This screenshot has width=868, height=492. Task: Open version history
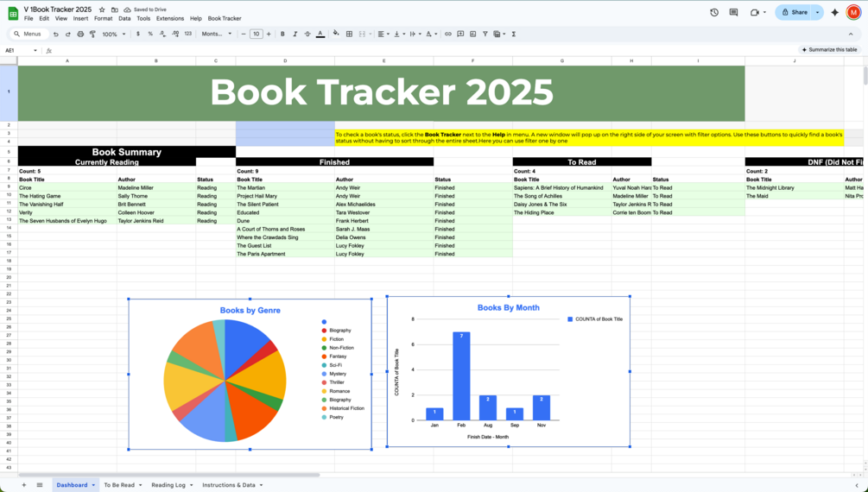click(x=714, y=12)
